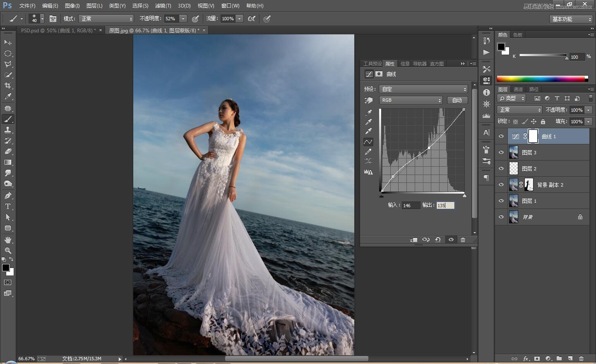Click the 自动 auto button
Image resolution: width=596 pixels, height=364 pixels.
pos(457,101)
